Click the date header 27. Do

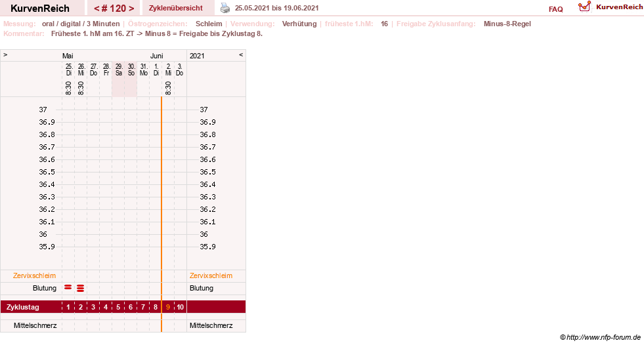pos(94,70)
